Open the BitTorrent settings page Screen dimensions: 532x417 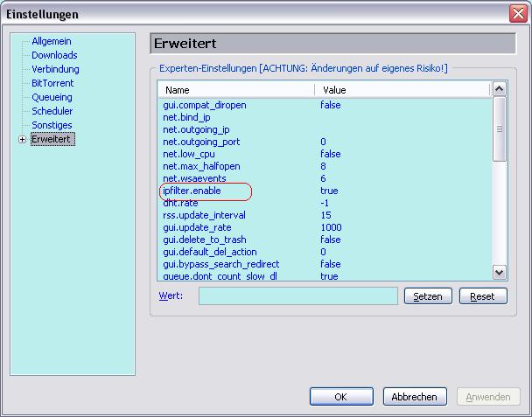click(52, 83)
